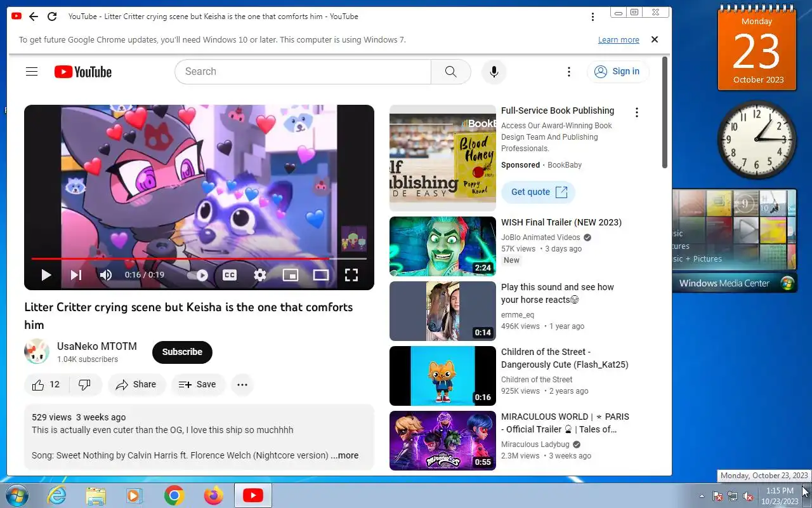Launch Firefox from taskbar

click(213, 495)
